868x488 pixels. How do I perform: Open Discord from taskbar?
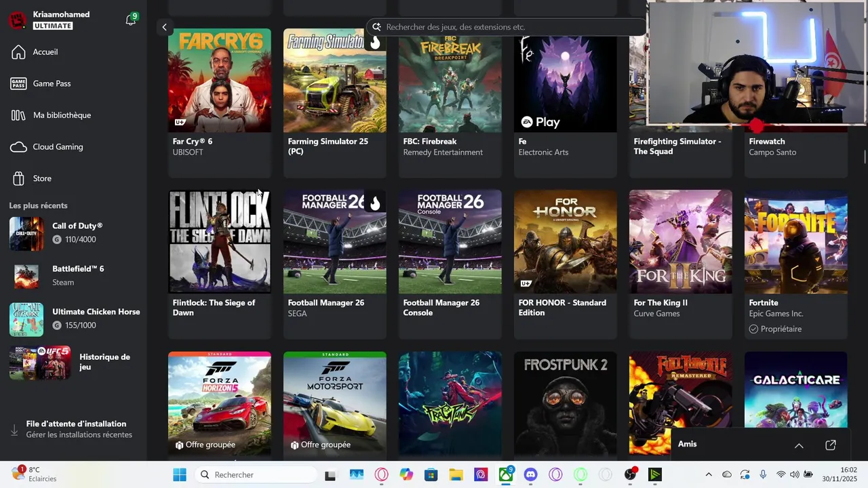(x=530, y=474)
